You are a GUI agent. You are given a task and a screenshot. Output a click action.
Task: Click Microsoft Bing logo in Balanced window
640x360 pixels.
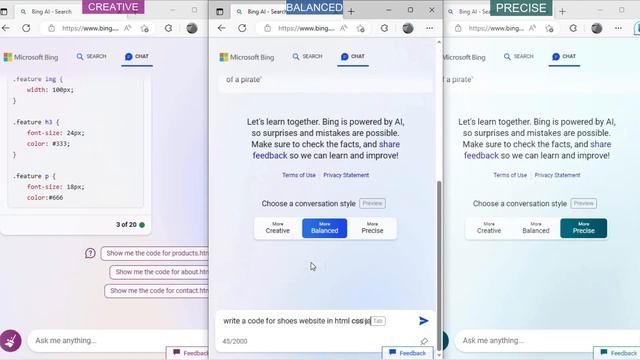[247, 57]
